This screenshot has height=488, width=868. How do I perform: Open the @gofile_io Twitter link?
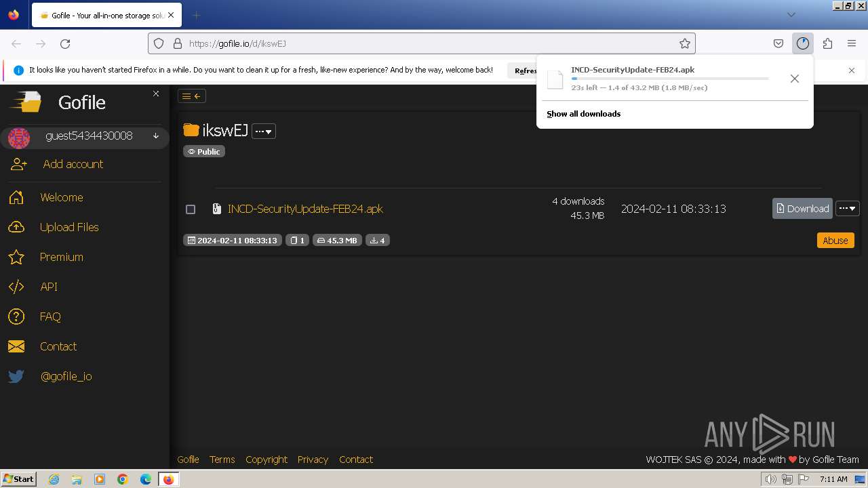[x=66, y=376]
